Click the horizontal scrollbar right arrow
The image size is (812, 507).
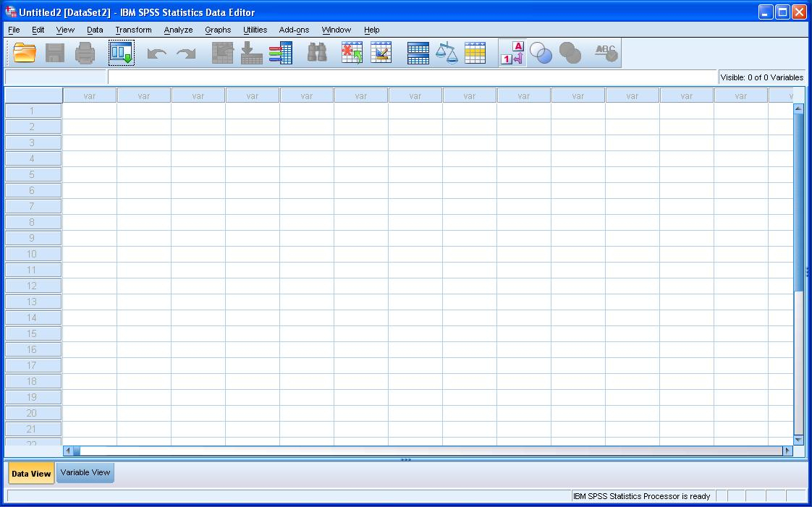pyautogui.click(x=787, y=450)
